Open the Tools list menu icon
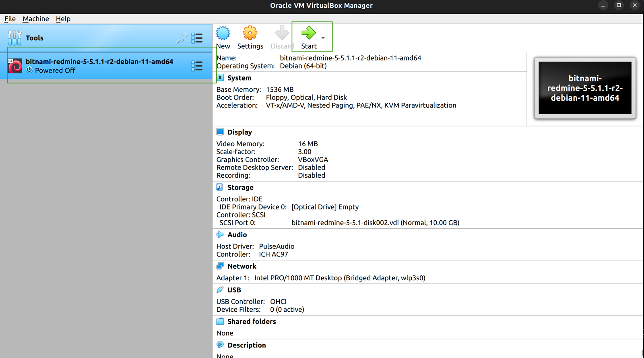The image size is (644, 358). click(x=197, y=38)
